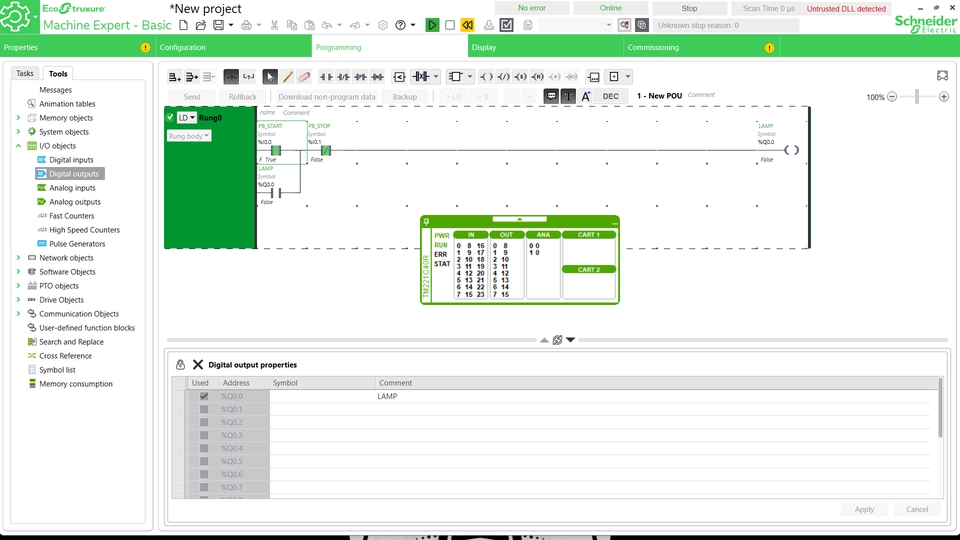This screenshot has height=540, width=960.
Task: Save the project with the floppy disk icon
Action: [x=218, y=25]
